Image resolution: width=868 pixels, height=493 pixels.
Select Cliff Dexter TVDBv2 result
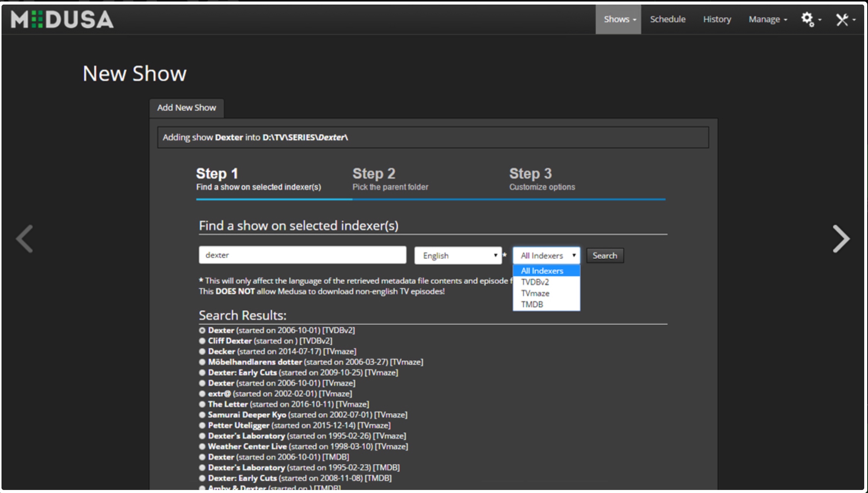point(202,341)
